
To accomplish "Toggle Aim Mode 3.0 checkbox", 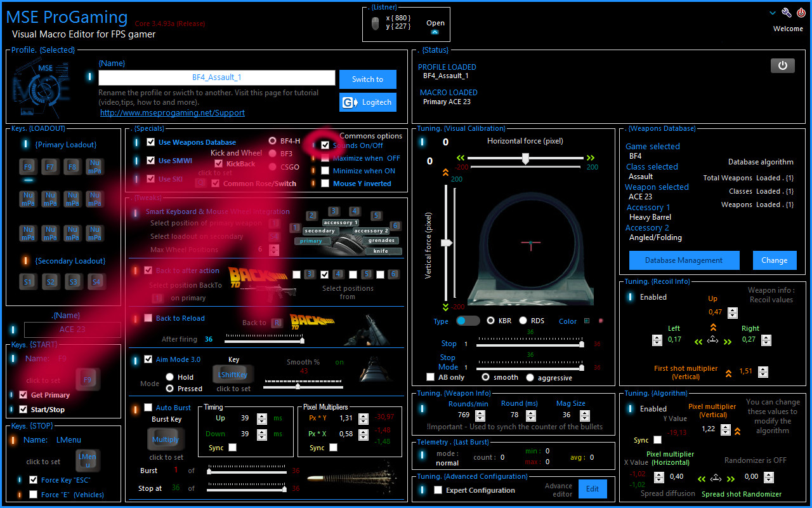I will (148, 359).
